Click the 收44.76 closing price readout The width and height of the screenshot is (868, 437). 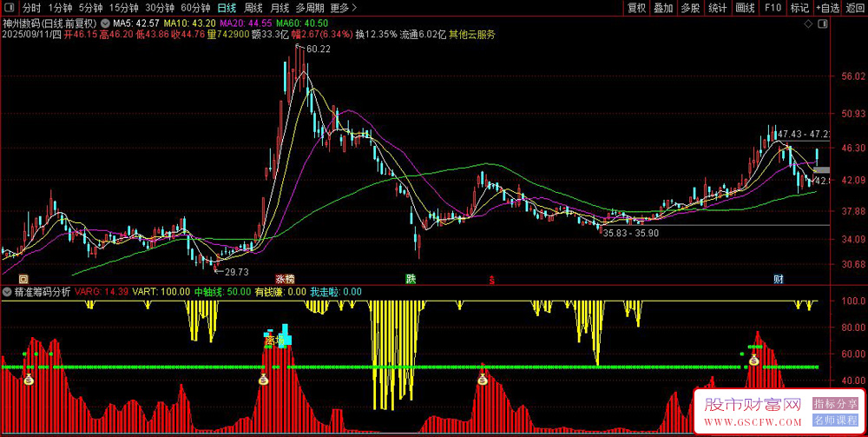pos(187,35)
